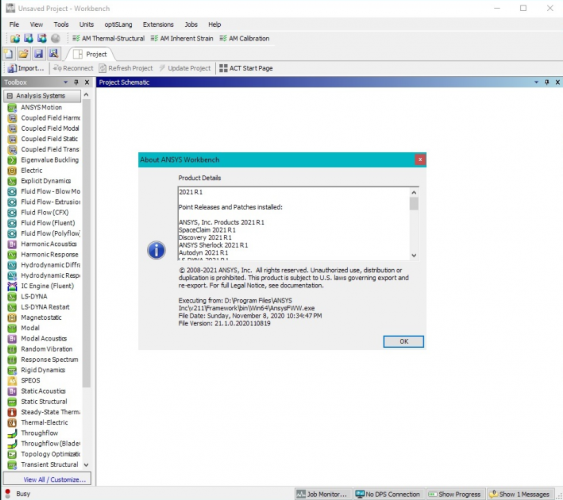
Task: Open Job Monitor in status bar
Action: coord(322,494)
